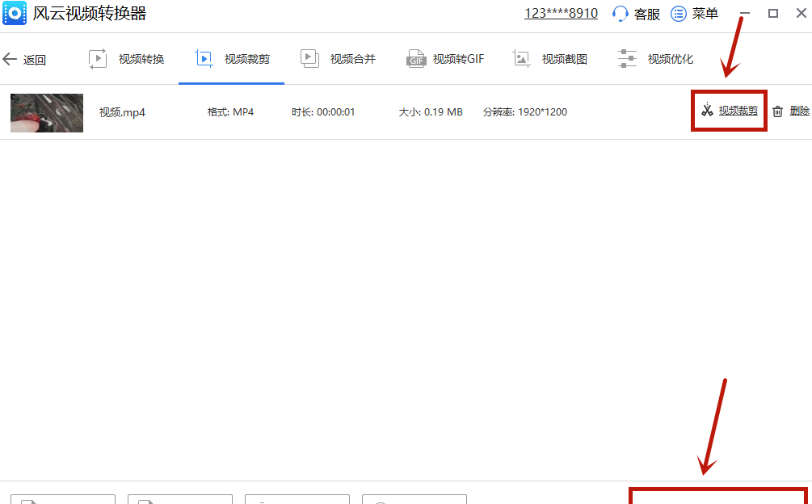
Task: Click the trash can icon for 视频.mp4
Action: (x=777, y=111)
